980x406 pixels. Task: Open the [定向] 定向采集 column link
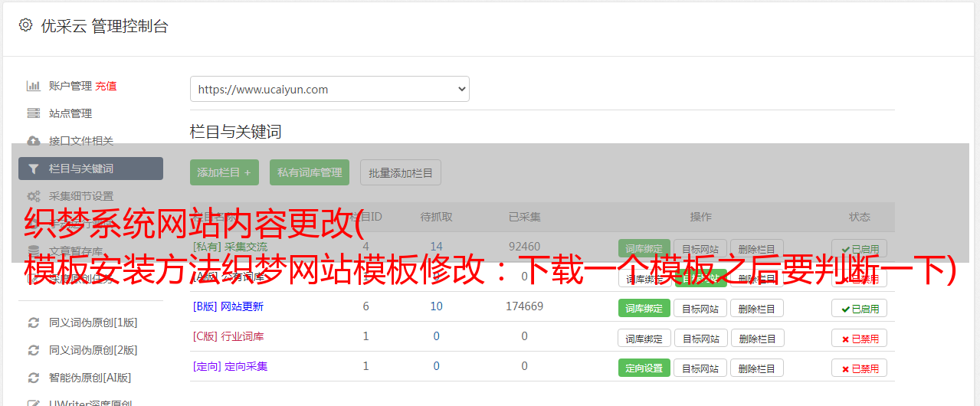click(x=230, y=366)
